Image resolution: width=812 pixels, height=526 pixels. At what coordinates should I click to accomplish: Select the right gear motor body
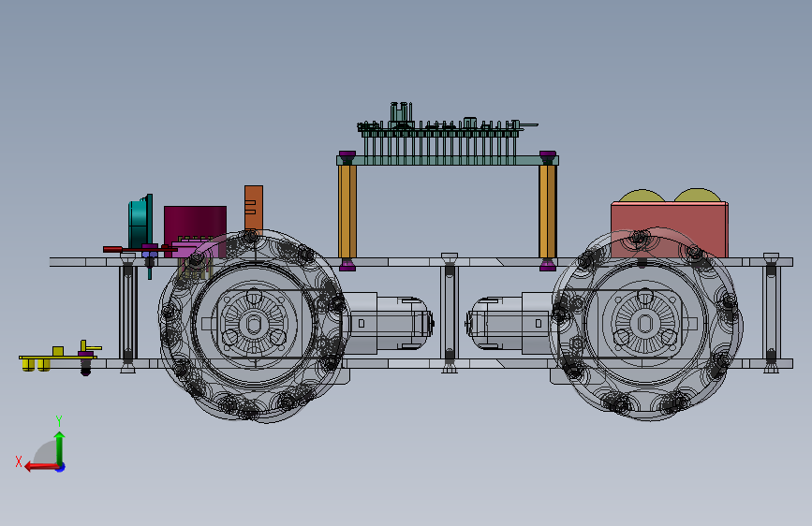click(x=510, y=324)
